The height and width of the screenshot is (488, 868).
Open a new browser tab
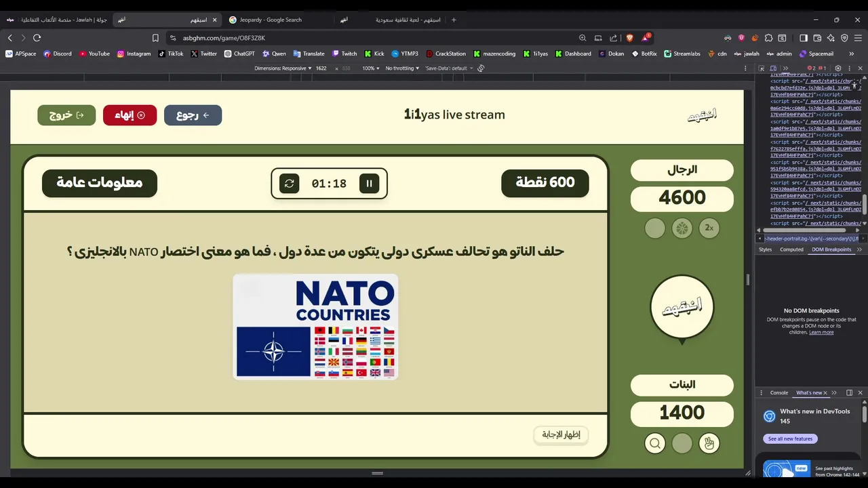[x=454, y=20]
